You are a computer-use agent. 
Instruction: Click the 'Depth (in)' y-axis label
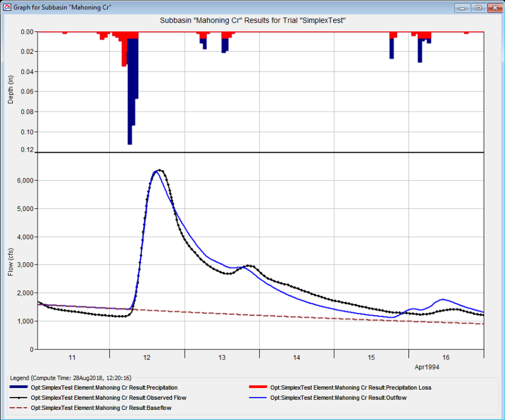11,90
